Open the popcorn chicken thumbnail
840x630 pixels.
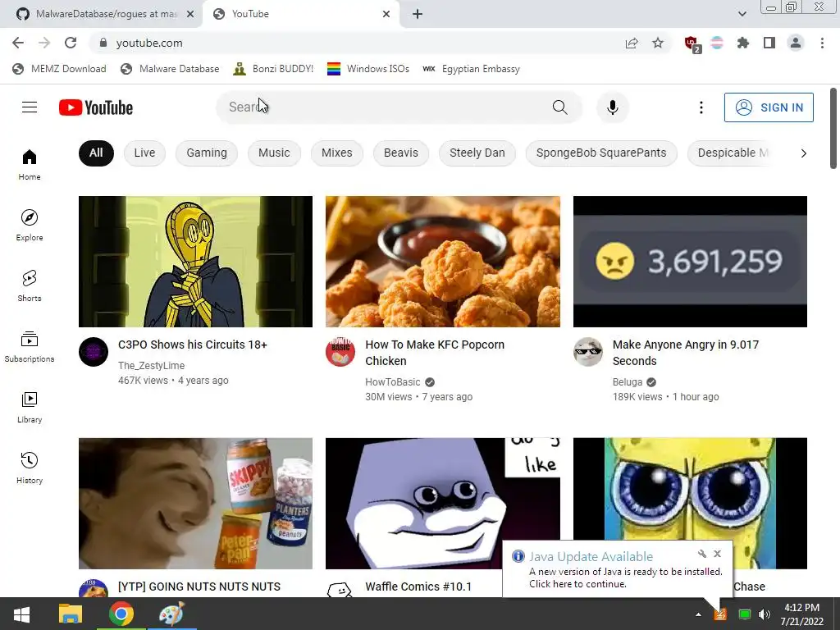coord(442,262)
